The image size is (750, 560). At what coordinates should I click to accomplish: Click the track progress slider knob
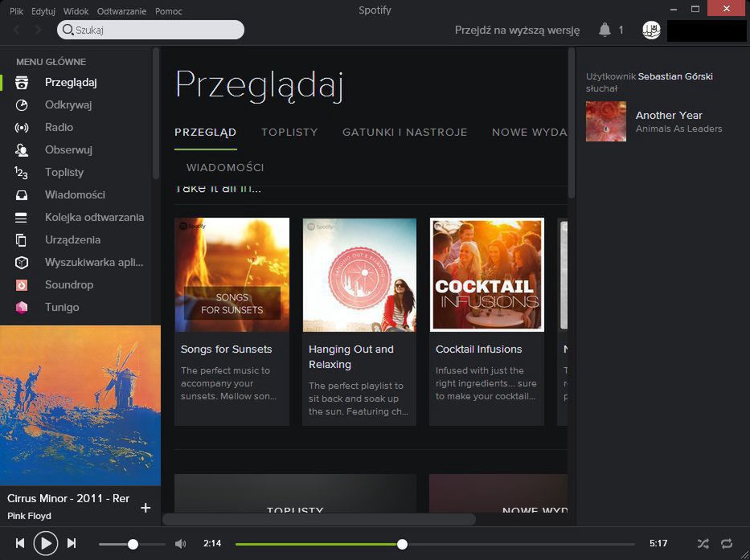pyautogui.click(x=402, y=544)
